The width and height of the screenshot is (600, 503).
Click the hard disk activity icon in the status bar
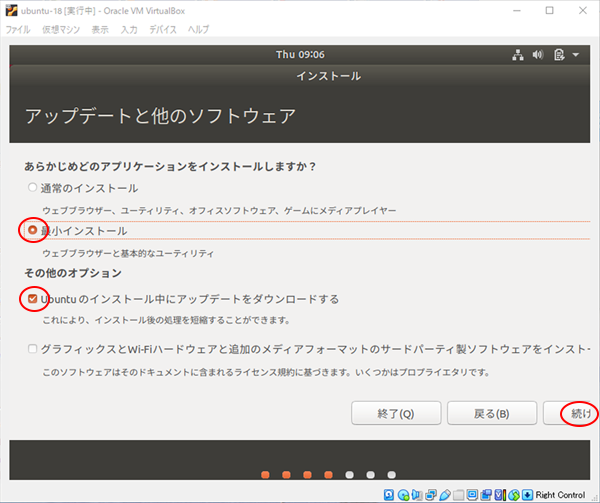389,495
